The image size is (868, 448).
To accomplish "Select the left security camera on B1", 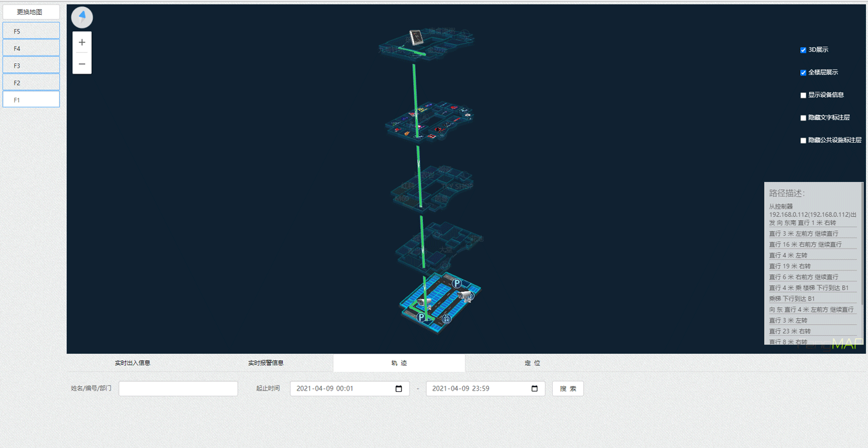I will [x=424, y=302].
